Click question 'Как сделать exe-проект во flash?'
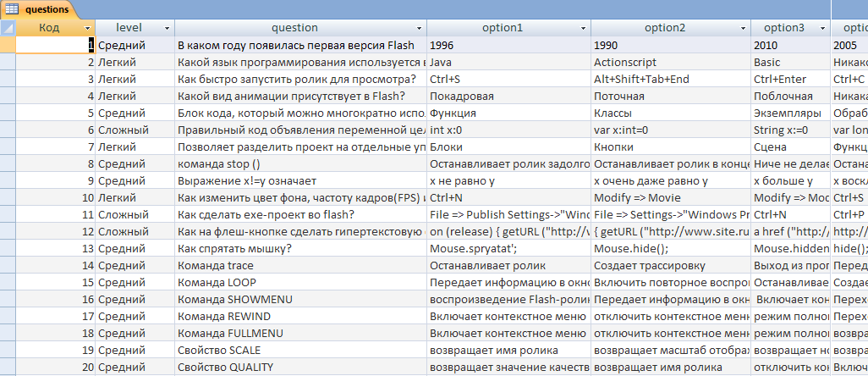The image size is (868, 376). [301, 215]
